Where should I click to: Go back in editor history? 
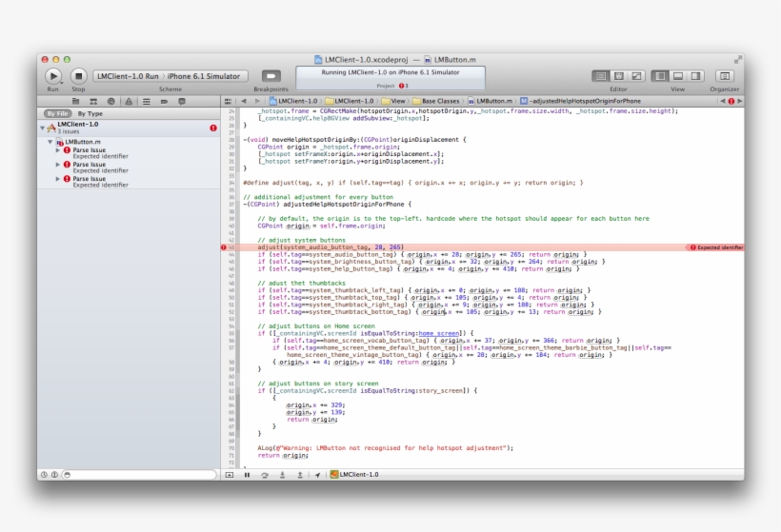click(x=244, y=101)
